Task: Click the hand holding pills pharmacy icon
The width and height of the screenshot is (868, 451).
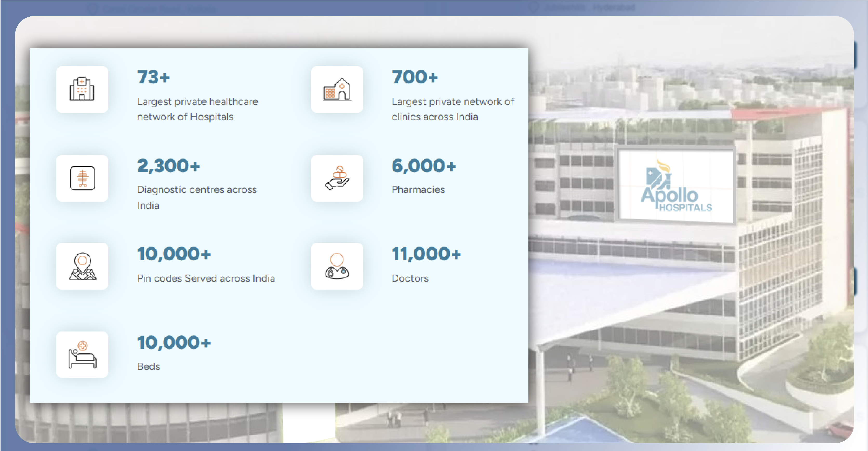Action: [337, 178]
